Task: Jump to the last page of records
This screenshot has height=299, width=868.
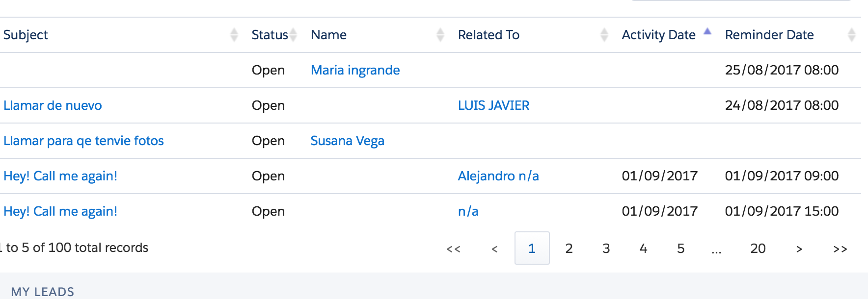Action: [x=840, y=249]
